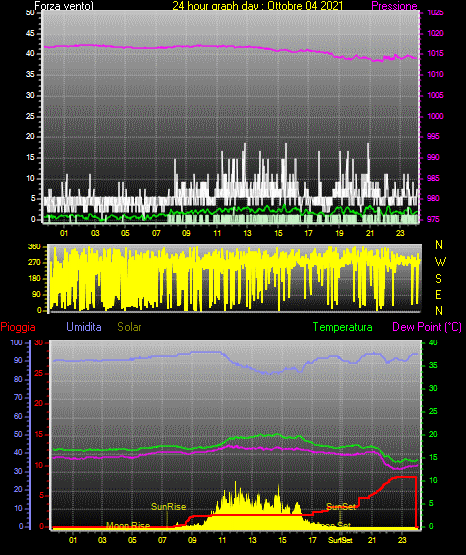Click the blue 'Umidita' legend label
The height and width of the screenshot is (555, 466).
pos(84,327)
